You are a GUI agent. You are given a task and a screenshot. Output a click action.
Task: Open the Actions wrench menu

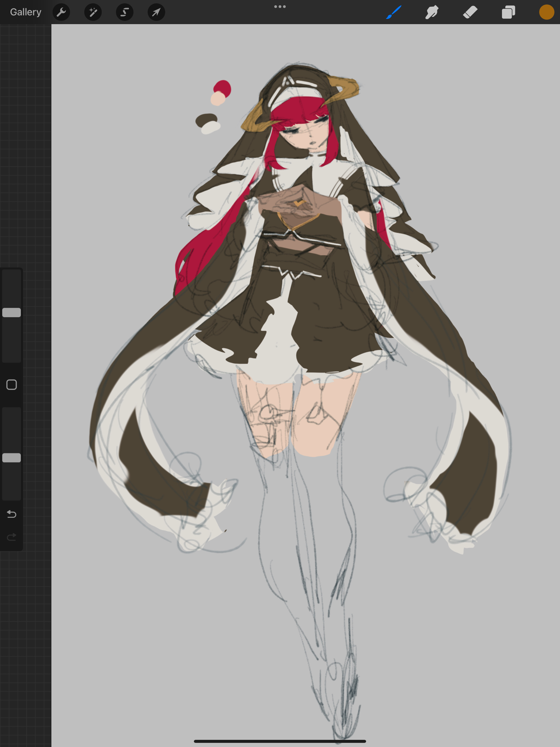tap(61, 12)
